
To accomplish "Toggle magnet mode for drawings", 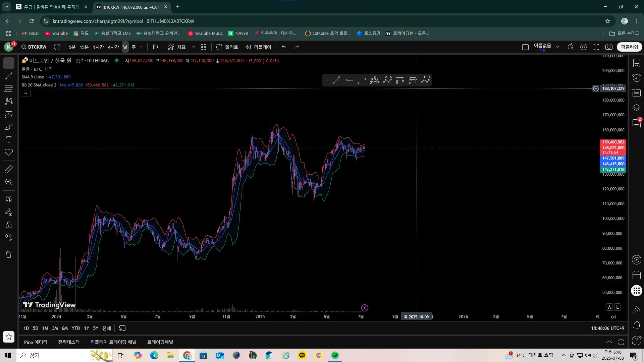I will coord(9,199).
